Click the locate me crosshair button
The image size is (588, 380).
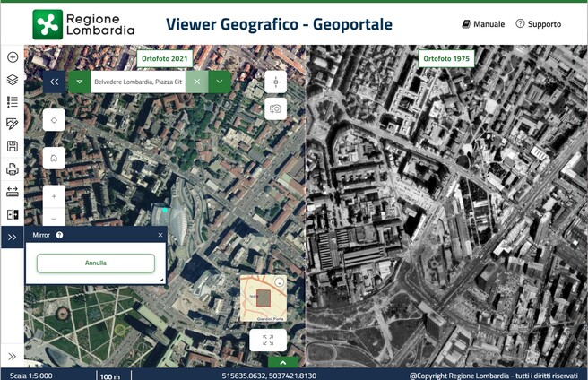point(276,82)
